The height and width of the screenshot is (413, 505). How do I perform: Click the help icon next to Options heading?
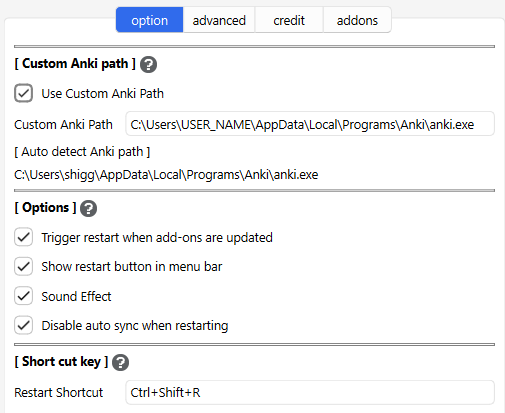(x=89, y=209)
